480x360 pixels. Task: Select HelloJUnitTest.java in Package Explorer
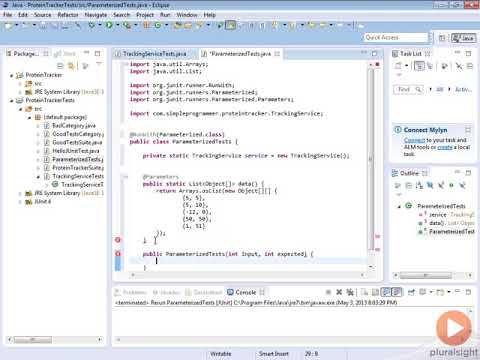coord(75,151)
